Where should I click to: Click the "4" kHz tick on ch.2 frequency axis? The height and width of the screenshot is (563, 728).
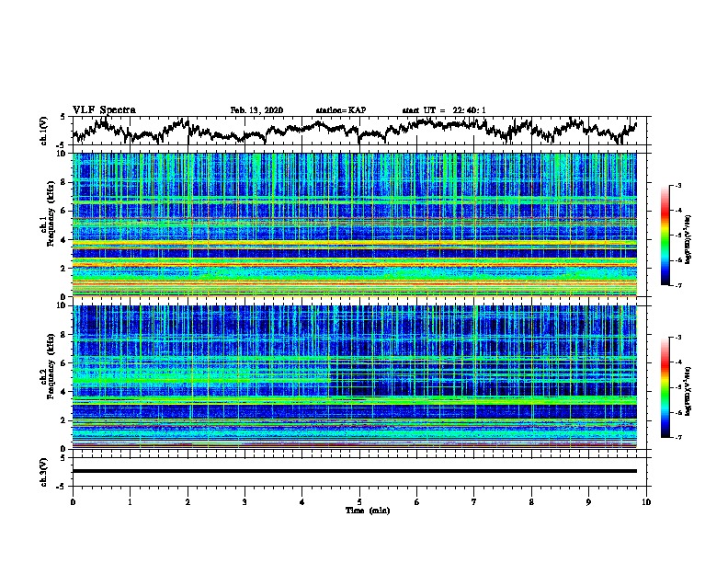point(63,392)
